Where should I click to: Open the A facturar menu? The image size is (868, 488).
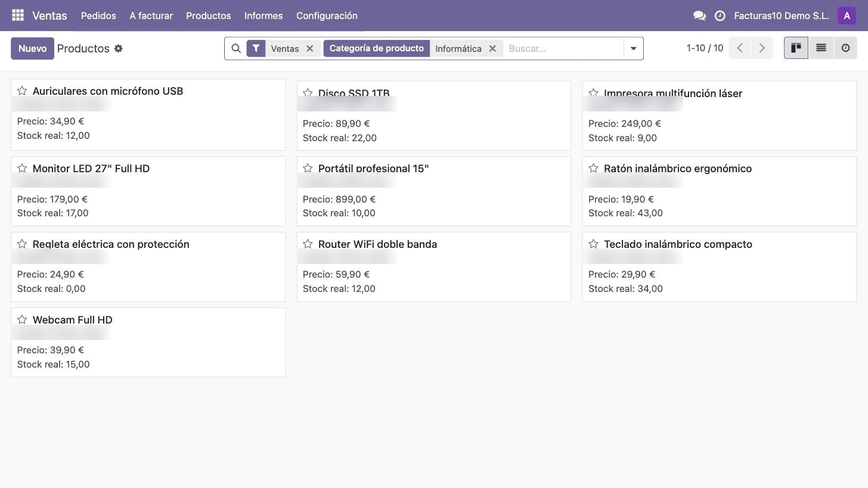tap(151, 15)
